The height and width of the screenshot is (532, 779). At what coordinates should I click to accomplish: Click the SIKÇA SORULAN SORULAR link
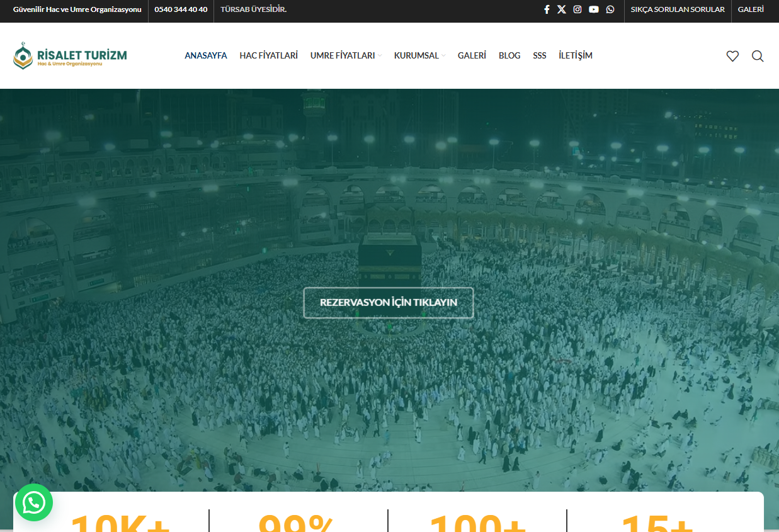click(x=678, y=9)
